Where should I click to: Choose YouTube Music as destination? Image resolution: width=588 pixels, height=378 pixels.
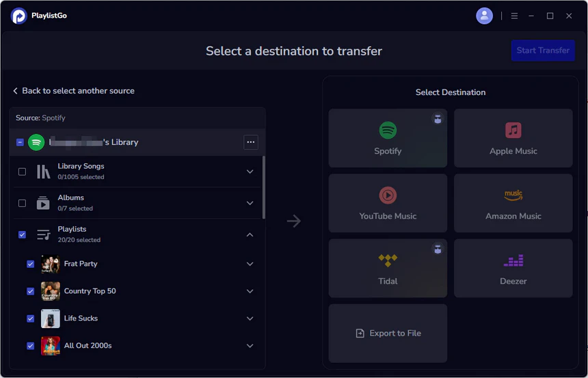click(388, 203)
